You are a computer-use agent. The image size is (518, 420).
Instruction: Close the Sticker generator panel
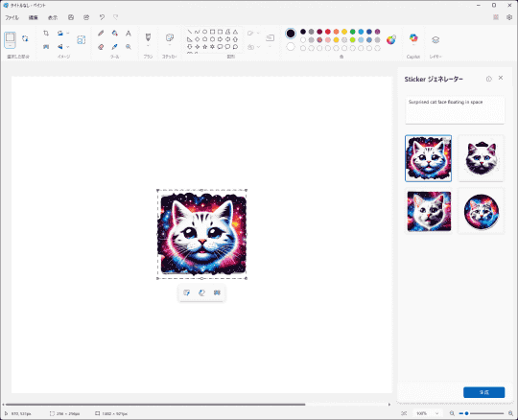(x=501, y=78)
